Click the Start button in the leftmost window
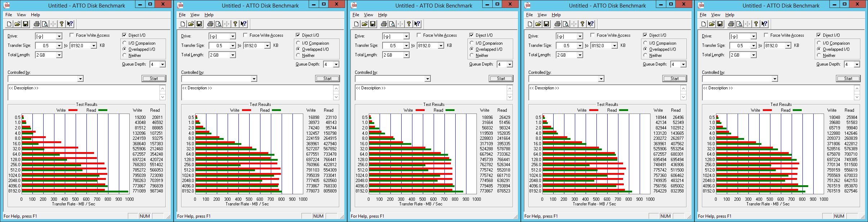The width and height of the screenshot is (868, 222). pos(154,79)
